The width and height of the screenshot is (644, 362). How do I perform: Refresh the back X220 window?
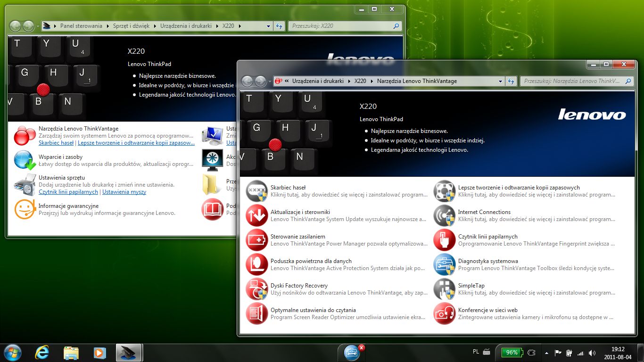279,26
